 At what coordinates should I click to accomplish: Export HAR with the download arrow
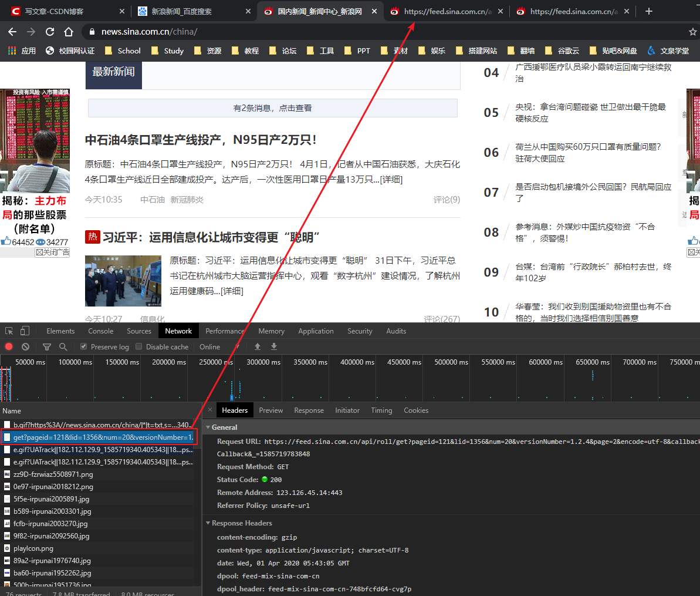(274, 346)
